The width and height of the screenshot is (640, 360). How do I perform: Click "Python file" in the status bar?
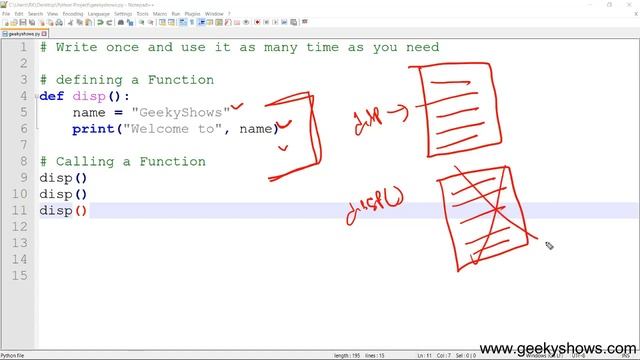13,356
